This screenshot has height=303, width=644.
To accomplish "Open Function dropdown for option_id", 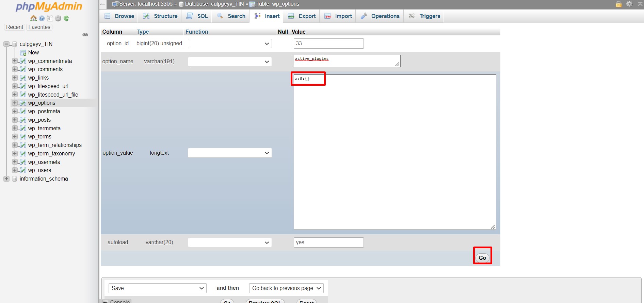I will click(x=230, y=44).
